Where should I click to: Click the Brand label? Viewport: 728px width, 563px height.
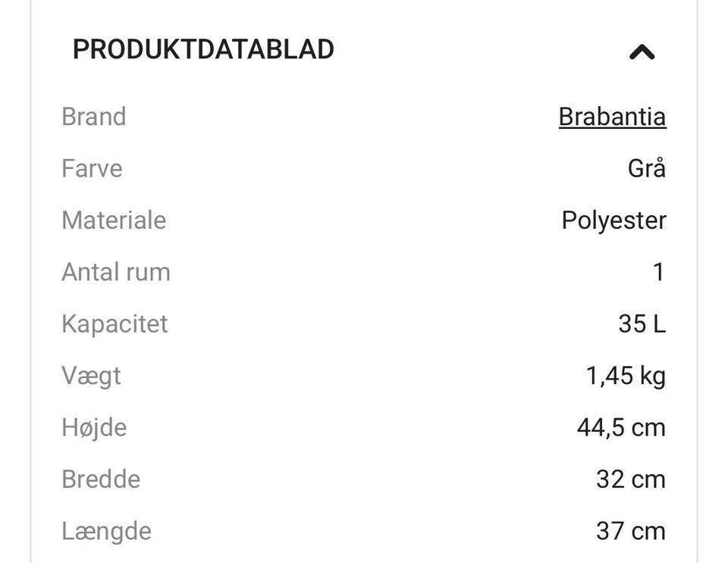click(x=94, y=117)
